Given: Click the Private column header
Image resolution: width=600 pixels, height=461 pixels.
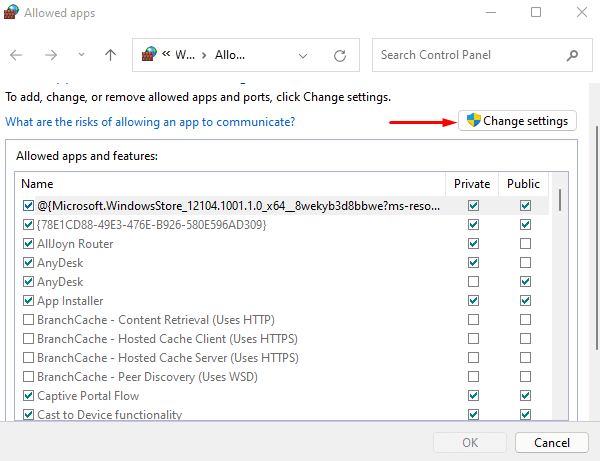Looking at the screenshot, I should [x=472, y=184].
